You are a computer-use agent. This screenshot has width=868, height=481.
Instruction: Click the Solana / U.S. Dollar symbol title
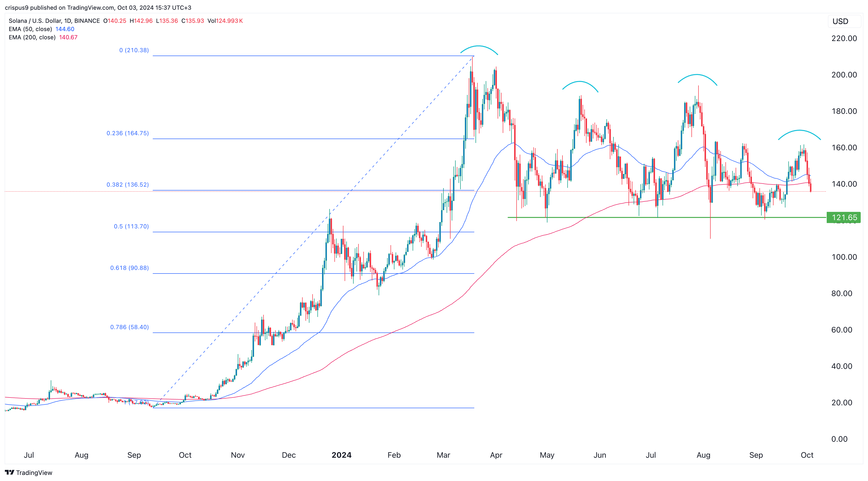54,21
